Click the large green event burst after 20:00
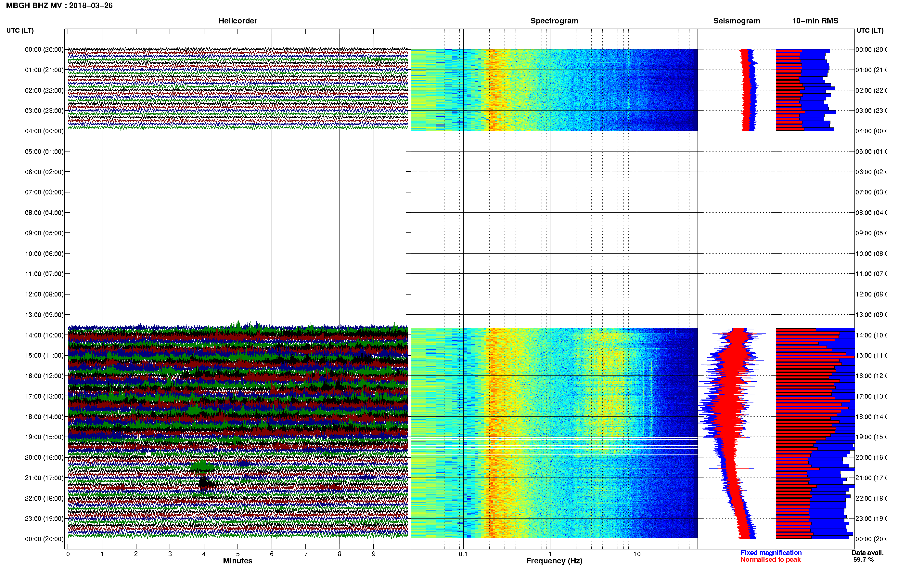The width and height of the screenshot is (924, 578). [x=202, y=466]
